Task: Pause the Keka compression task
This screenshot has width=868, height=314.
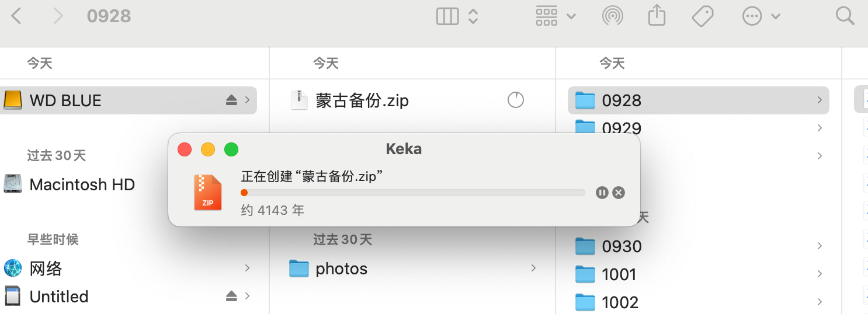Action: (x=602, y=193)
